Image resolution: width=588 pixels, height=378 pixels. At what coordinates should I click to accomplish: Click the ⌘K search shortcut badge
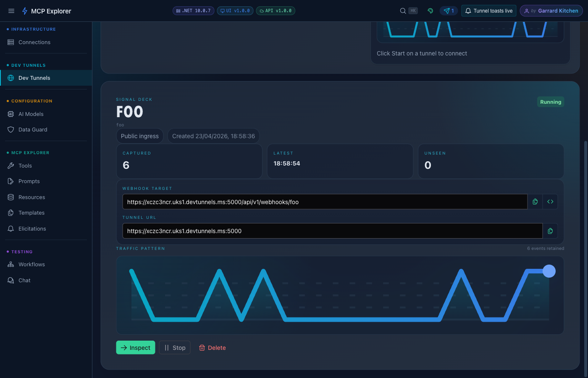(x=413, y=11)
